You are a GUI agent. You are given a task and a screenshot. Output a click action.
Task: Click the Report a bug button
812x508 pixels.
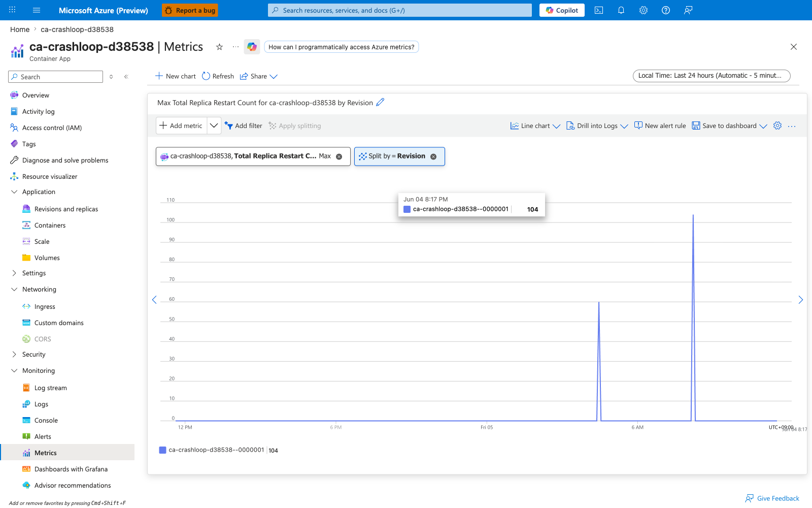(x=190, y=10)
